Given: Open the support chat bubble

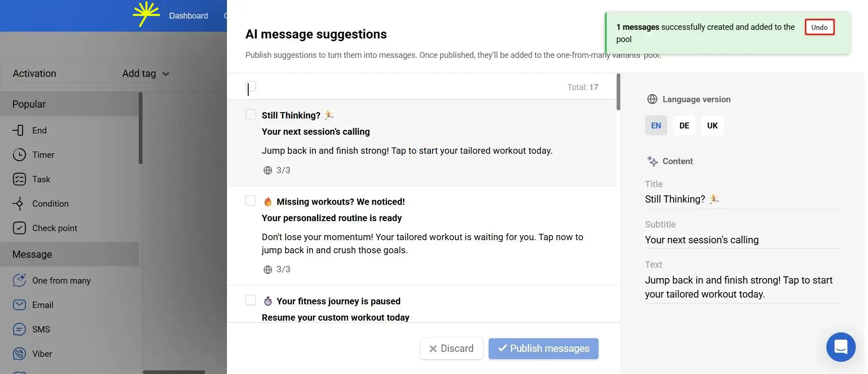Looking at the screenshot, I should (841, 347).
